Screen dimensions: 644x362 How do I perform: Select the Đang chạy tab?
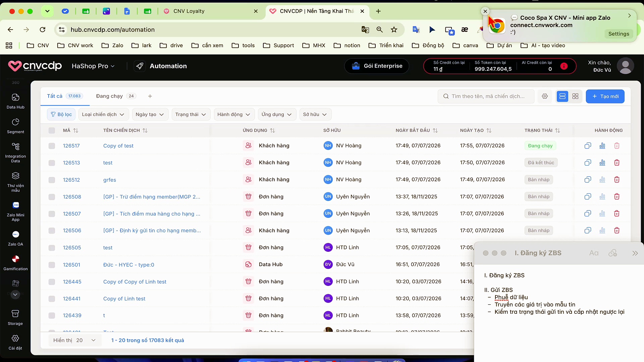click(116, 96)
